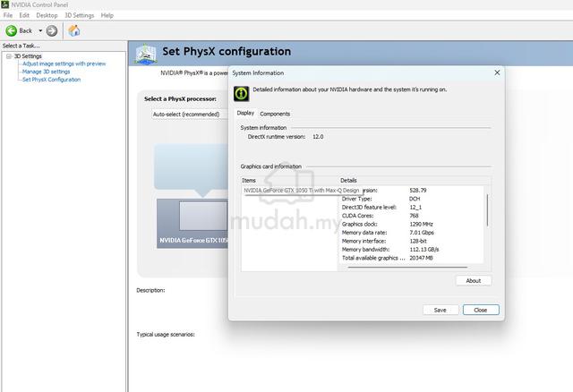
Task: Open the 3D Settings menu
Action: coord(80,15)
